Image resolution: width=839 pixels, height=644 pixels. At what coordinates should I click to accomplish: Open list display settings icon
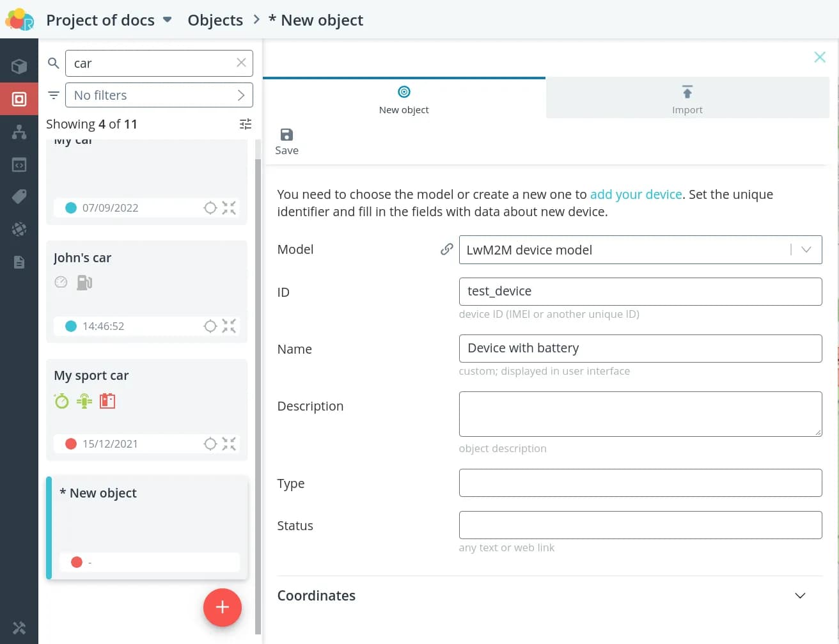[x=246, y=124]
